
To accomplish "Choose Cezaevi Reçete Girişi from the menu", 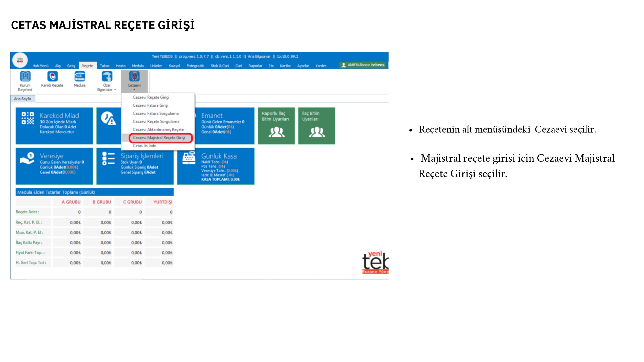I will coord(151,97).
